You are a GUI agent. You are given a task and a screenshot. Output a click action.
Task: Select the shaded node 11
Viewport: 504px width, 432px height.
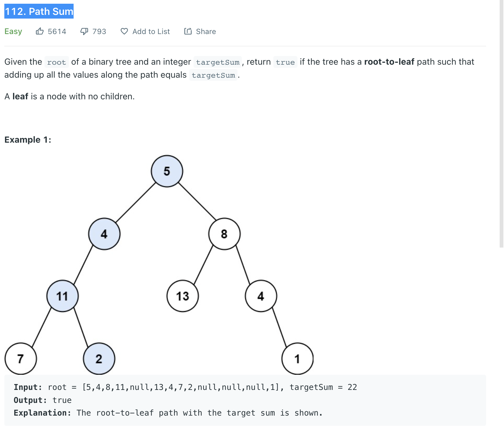click(62, 296)
